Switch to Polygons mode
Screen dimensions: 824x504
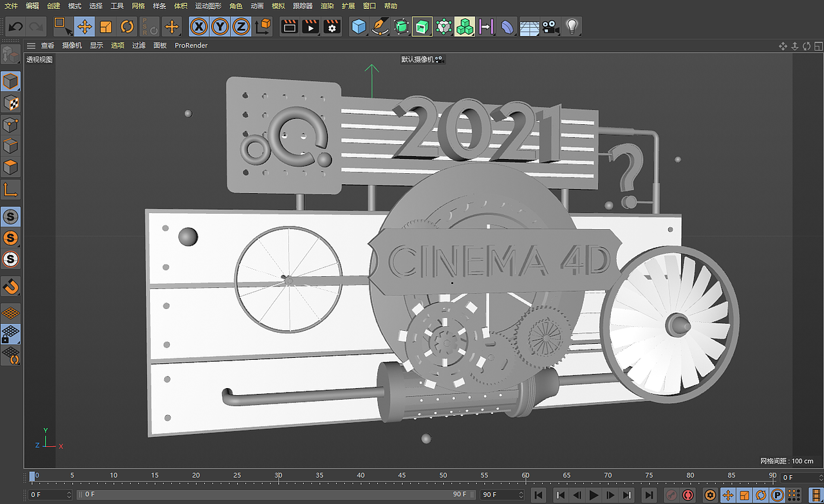click(x=10, y=167)
